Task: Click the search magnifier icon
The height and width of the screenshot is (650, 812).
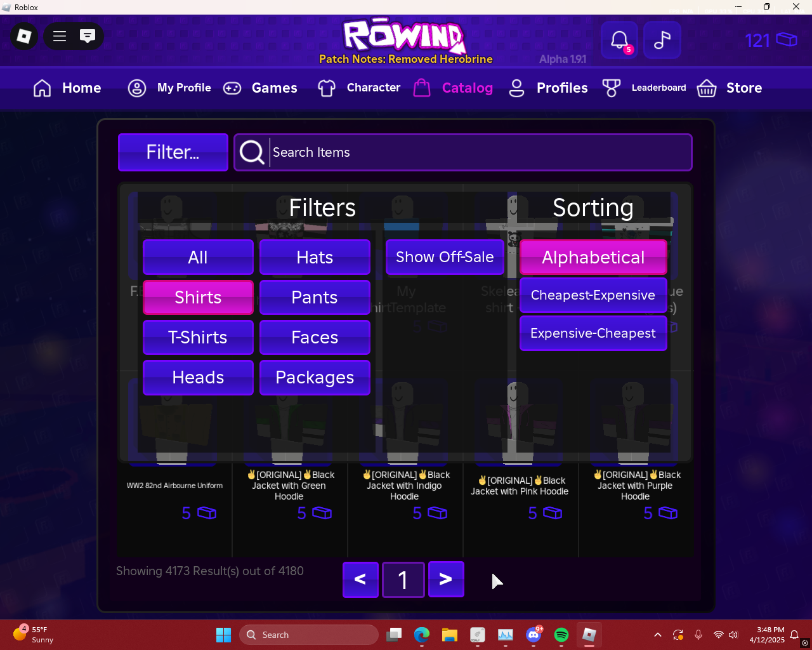Action: point(252,152)
